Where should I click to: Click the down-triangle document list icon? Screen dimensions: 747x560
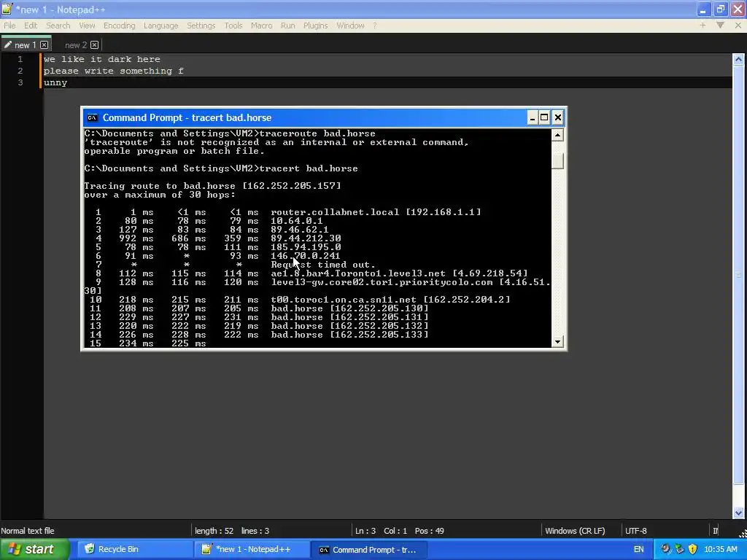(720, 25)
